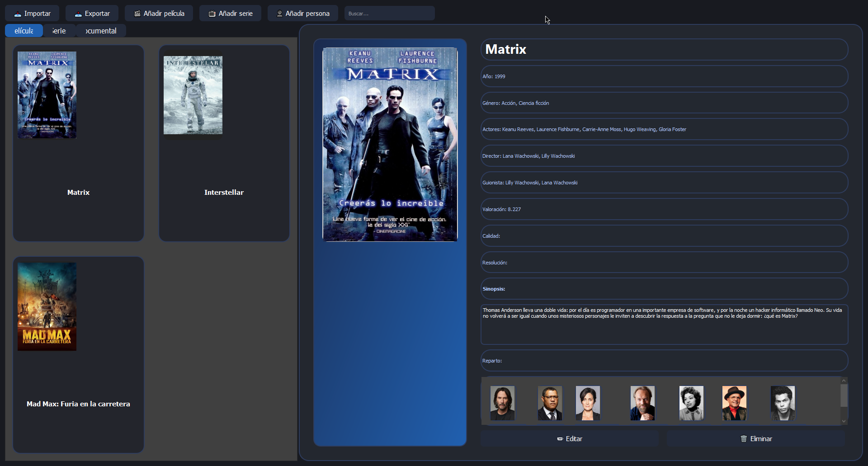
Task: Click the Editar button
Action: [570, 439]
